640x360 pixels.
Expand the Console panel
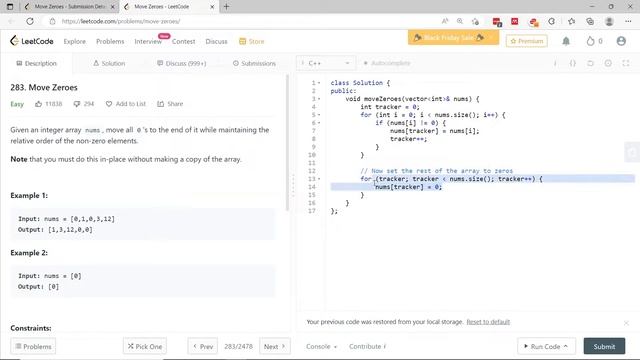tap(321, 347)
